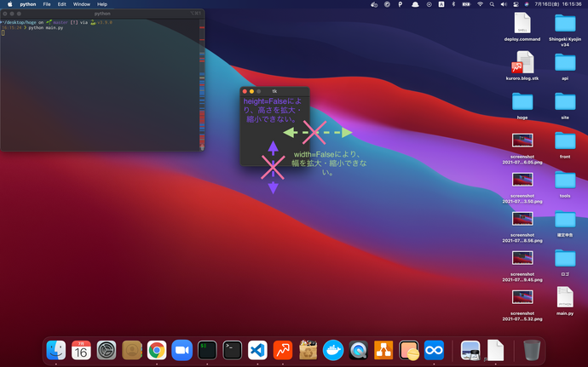The width and height of the screenshot is (588, 367).
Task: Select the front folder on desktop
Action: pos(565,141)
